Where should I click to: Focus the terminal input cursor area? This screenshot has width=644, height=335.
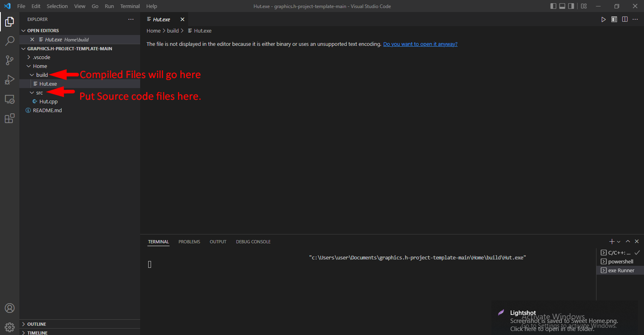[150, 264]
